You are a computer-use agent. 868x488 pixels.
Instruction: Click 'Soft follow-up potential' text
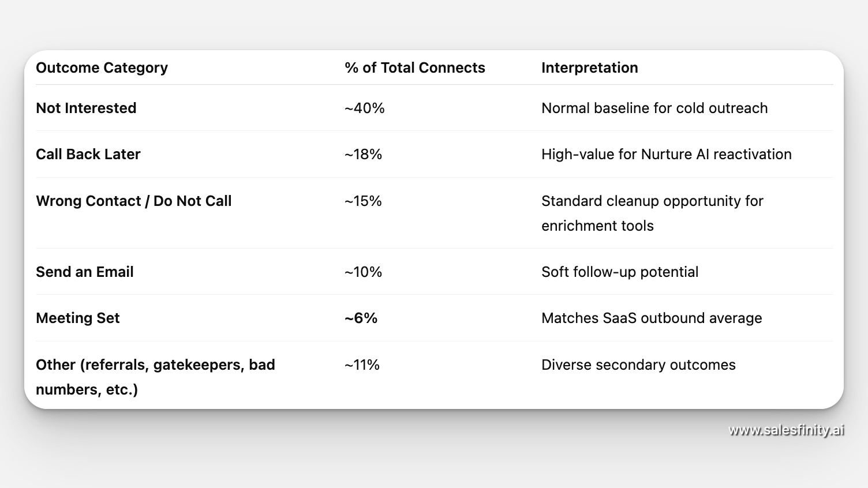[x=619, y=272]
